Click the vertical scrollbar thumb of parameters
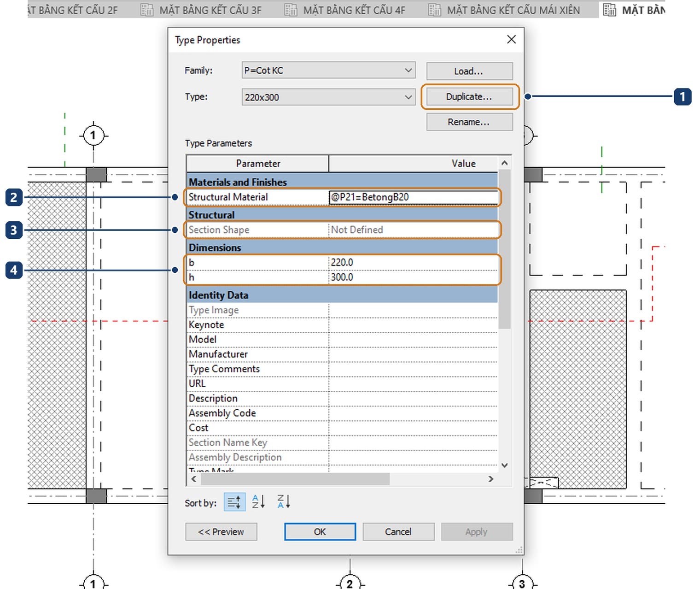The width and height of the screenshot is (700, 589). 505,249
